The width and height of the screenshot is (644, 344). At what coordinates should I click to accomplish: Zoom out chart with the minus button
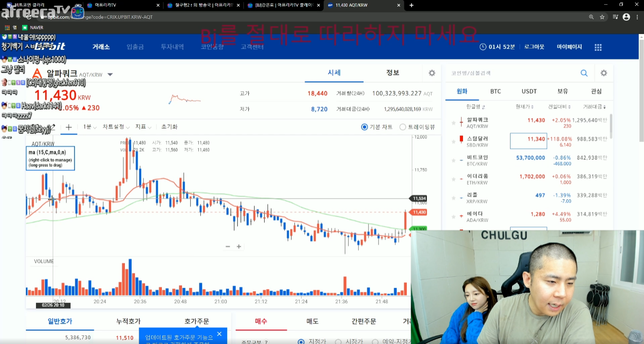228,247
